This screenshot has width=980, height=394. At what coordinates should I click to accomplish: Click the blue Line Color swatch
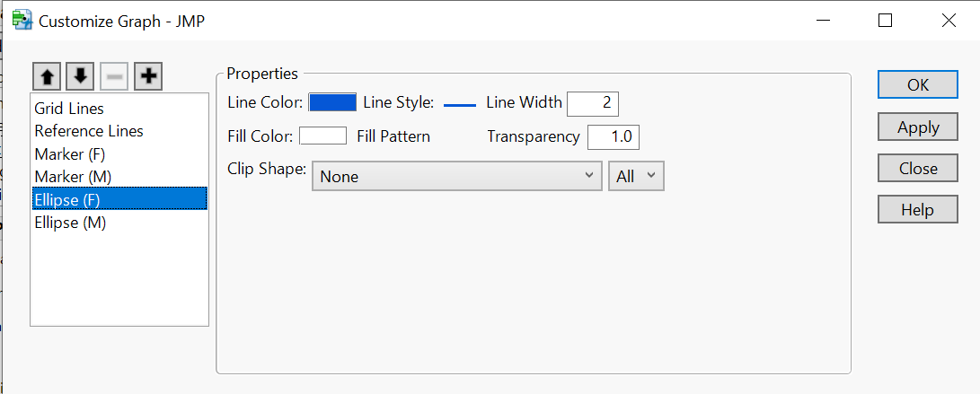[x=332, y=102]
